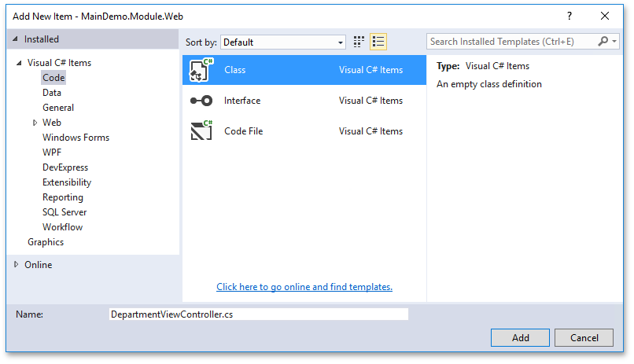This screenshot has height=364, width=634.
Task: Collapse the Installed section
Action: [16, 39]
